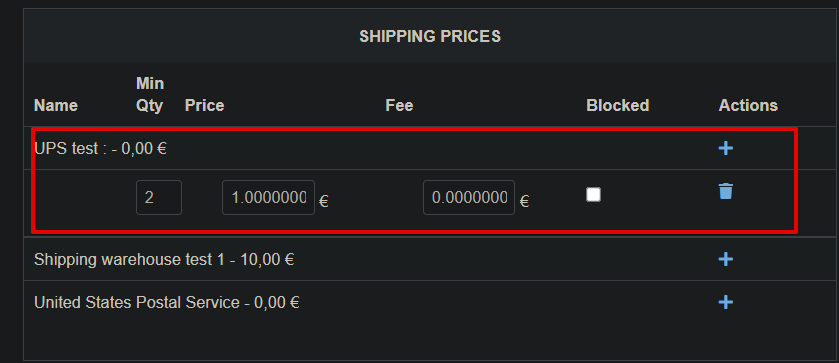The image size is (839, 363).
Task: Click the Fee column header
Action: 399,105
